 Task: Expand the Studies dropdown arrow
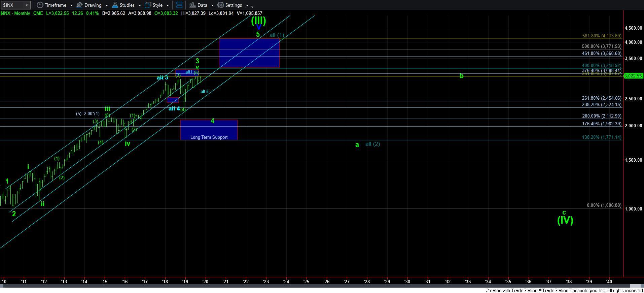pos(139,5)
